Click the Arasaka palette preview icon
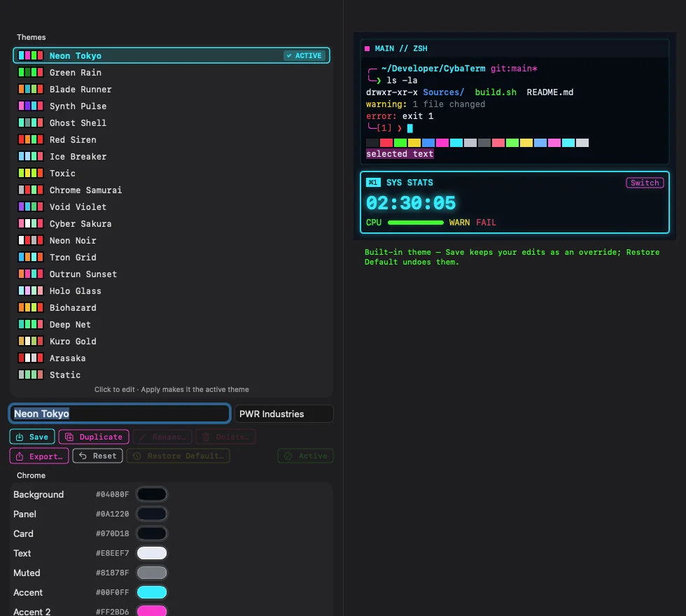686x616 pixels. 31,358
